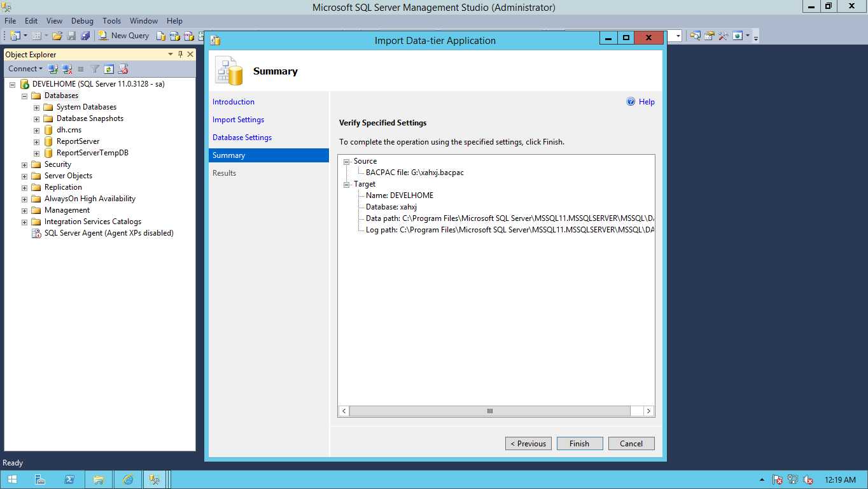Viewport: 868px width, 489px height.
Task: Click the Properties Window toolbar icon
Action: coord(710,36)
